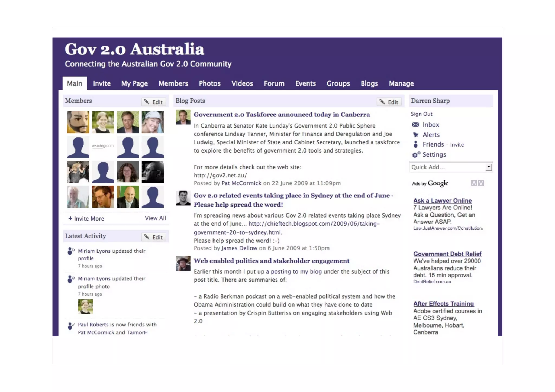555x392 pixels.
Task: Click the Google ads next arrow
Action: point(481,183)
